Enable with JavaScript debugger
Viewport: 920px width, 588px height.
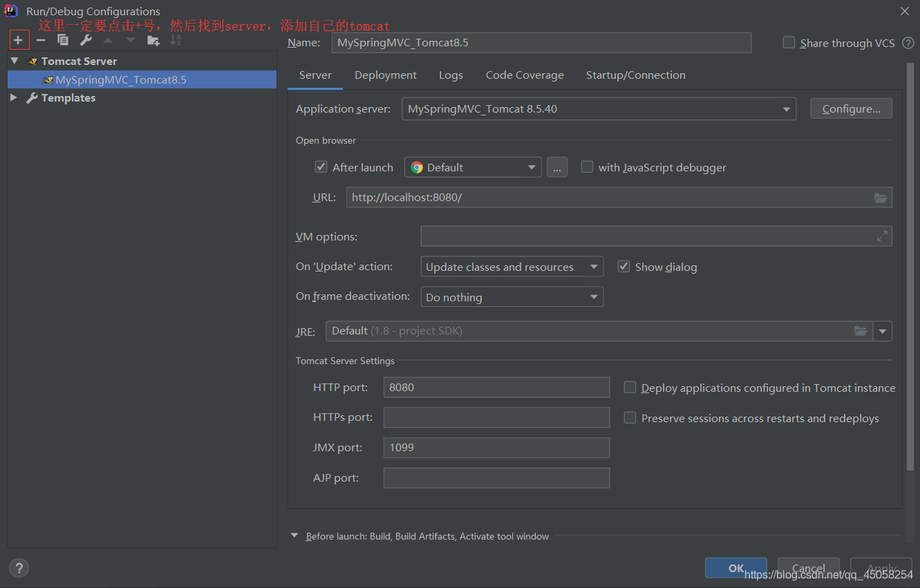587,167
